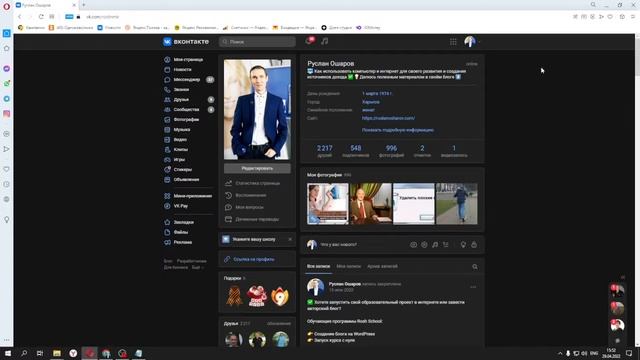Image resolution: width=640 pixels, height=360 pixels.
Task: Open the profile website link
Action: tap(388, 118)
